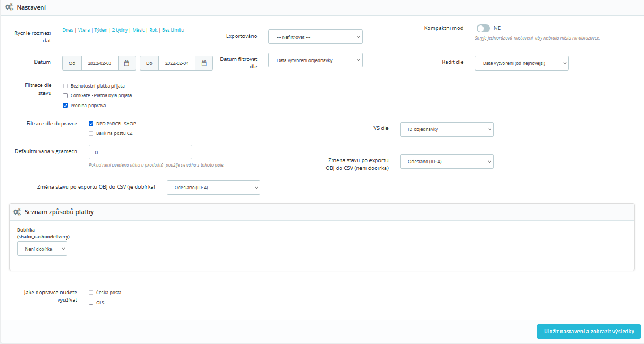Click the Defaultní váha v gramech input field
The height and width of the screenshot is (344, 644).
point(140,153)
